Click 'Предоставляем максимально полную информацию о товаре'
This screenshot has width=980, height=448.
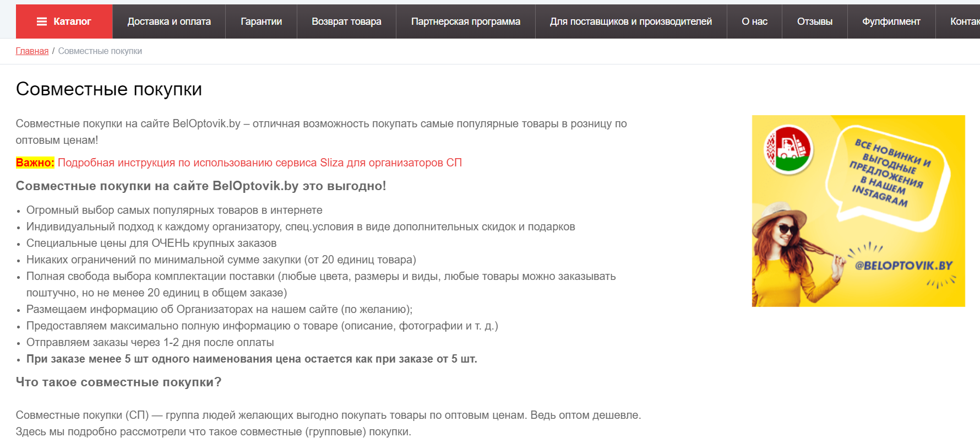(262, 326)
